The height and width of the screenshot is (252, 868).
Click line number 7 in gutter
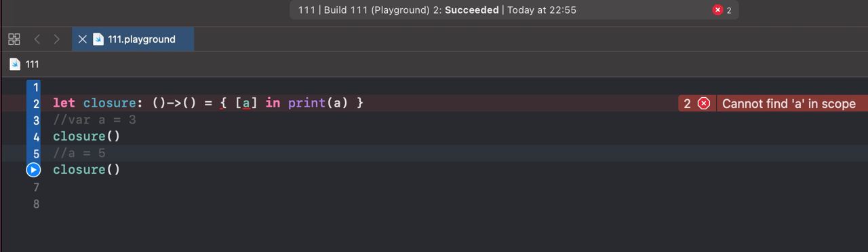(36, 187)
